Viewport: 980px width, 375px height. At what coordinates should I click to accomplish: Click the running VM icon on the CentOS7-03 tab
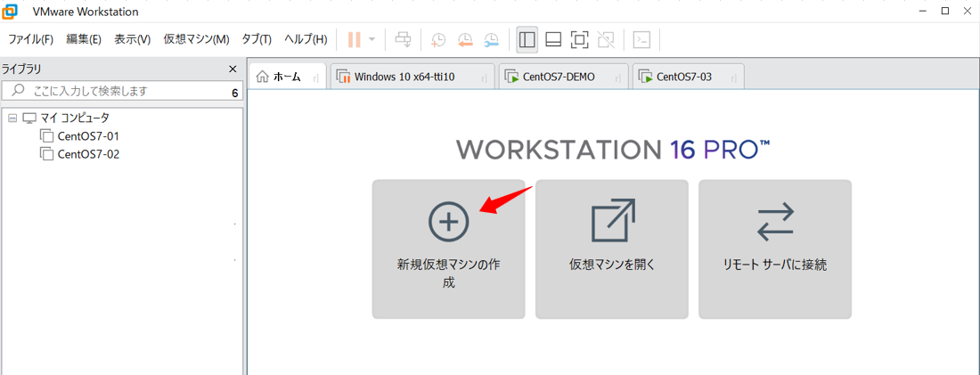(645, 77)
